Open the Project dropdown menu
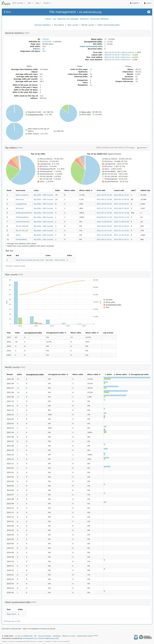Viewport: 154px width, 644px height. point(47,3)
